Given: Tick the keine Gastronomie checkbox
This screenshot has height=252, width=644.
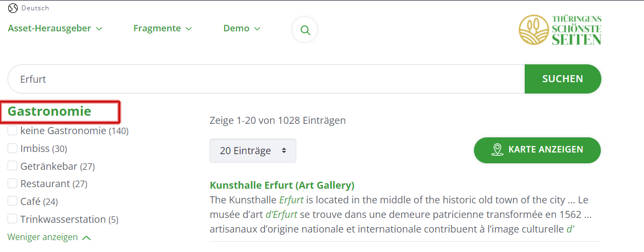Looking at the screenshot, I should click(13, 130).
